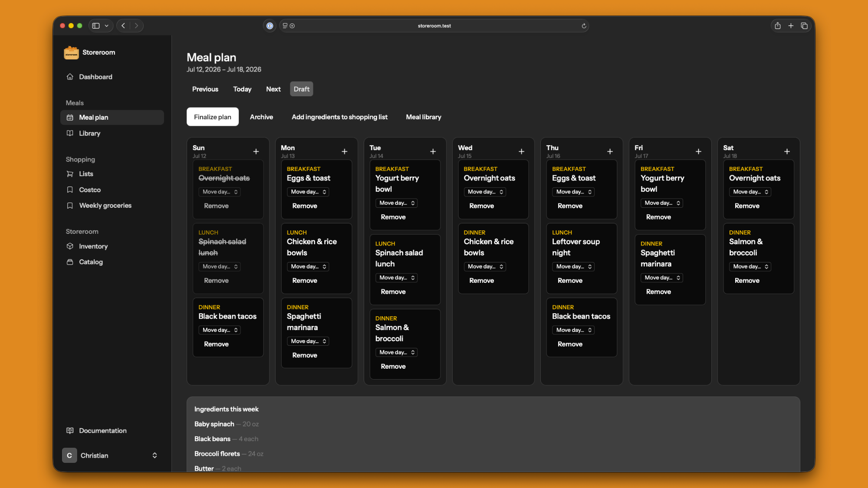Remove Saturday's Overnight oats breakfast
The width and height of the screenshot is (868, 488).
coord(747,206)
